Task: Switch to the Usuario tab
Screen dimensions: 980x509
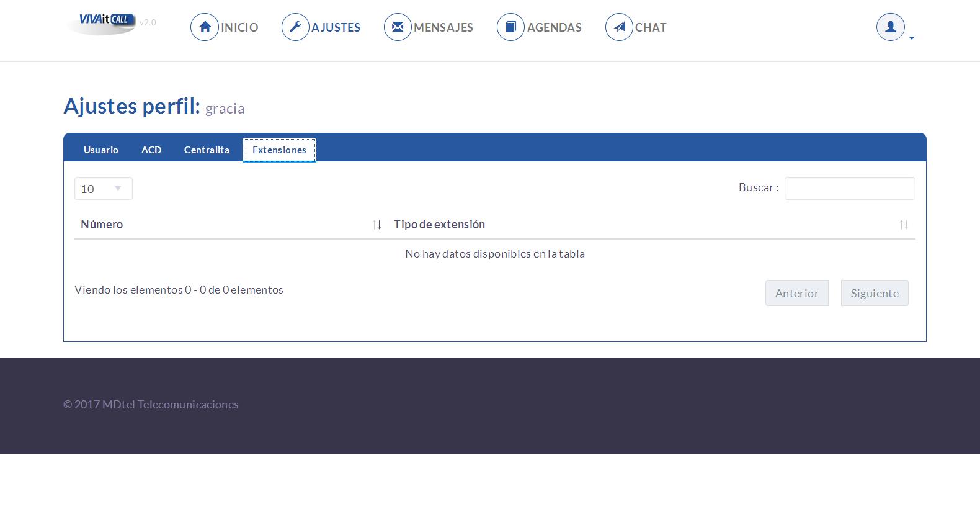Action: [x=101, y=150]
